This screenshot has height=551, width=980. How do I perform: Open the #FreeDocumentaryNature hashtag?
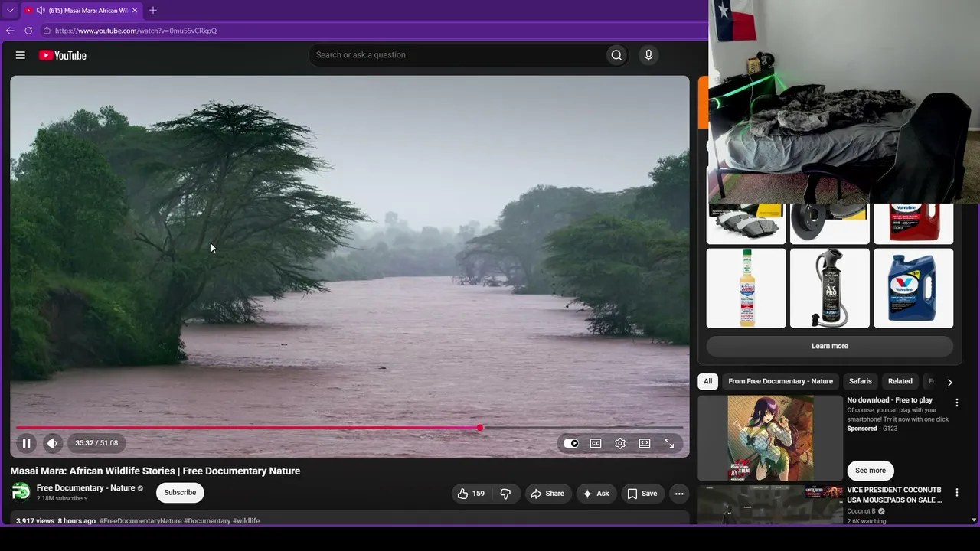tap(140, 521)
